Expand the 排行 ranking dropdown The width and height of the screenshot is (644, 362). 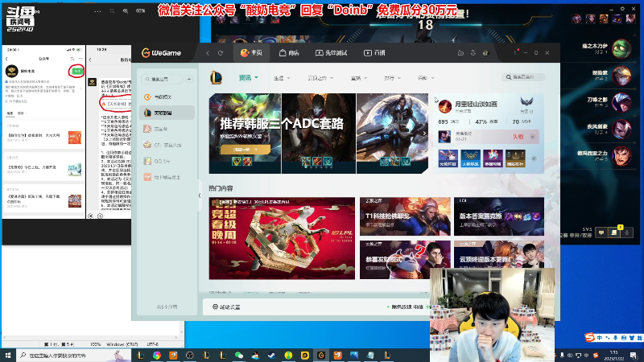pyautogui.click(x=392, y=78)
